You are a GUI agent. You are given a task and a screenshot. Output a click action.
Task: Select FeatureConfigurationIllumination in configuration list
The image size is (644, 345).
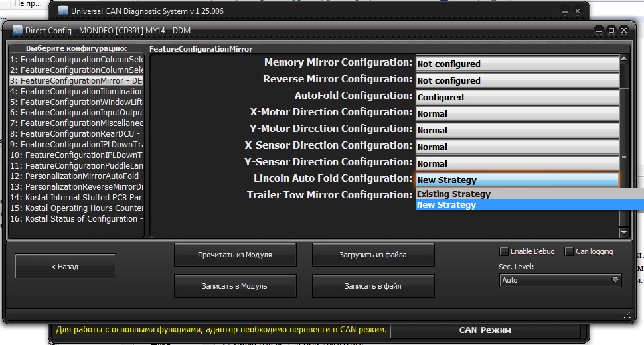point(76,91)
